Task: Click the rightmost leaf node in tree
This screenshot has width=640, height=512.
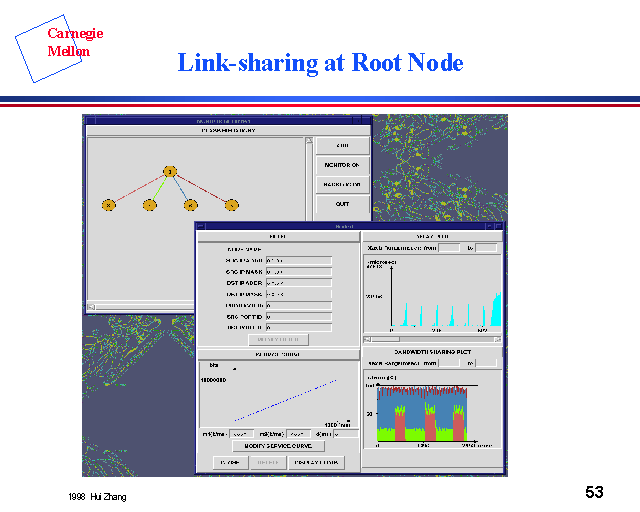Action: pyautogui.click(x=231, y=205)
